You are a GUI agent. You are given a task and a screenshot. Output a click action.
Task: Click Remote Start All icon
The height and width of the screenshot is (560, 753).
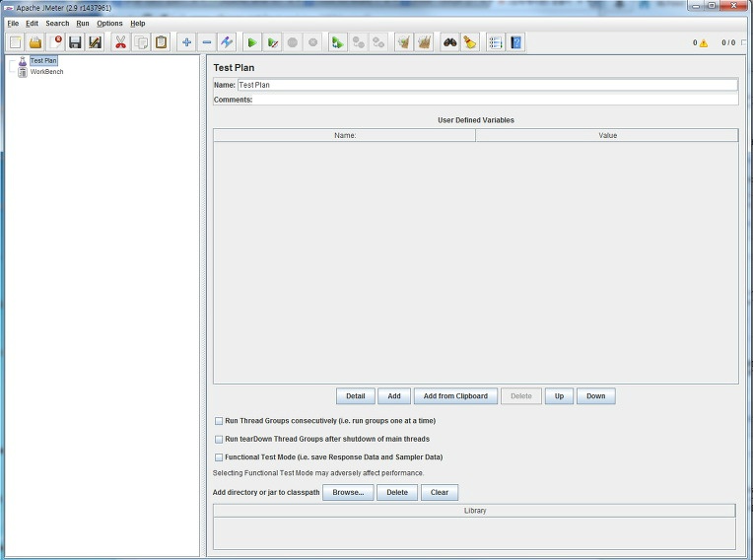coord(338,42)
